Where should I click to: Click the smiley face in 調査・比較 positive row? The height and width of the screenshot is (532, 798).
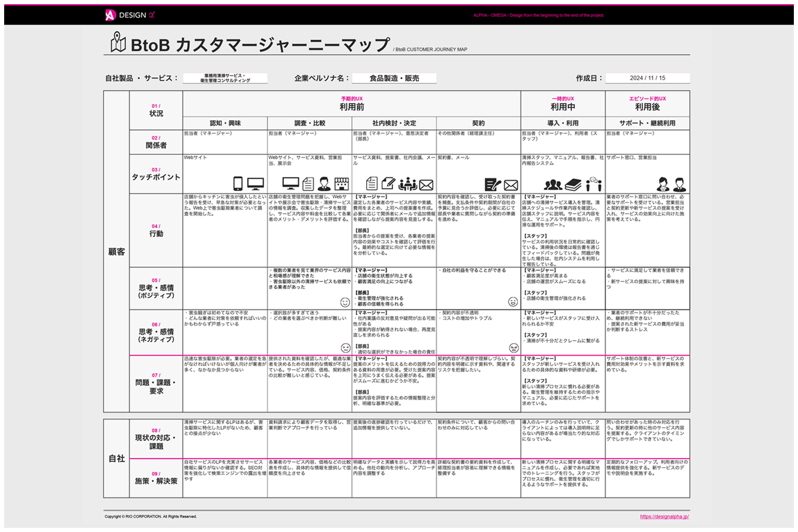coord(345,302)
